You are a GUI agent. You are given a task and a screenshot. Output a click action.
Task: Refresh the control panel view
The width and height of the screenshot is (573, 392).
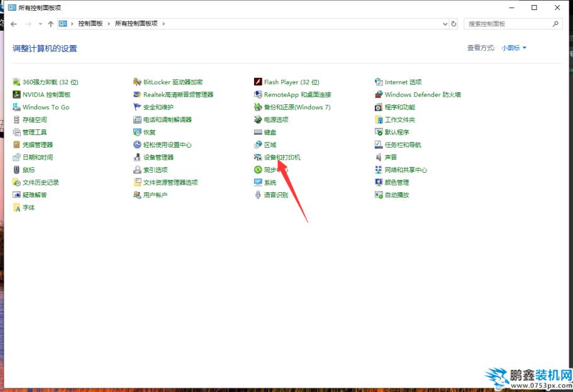454,24
